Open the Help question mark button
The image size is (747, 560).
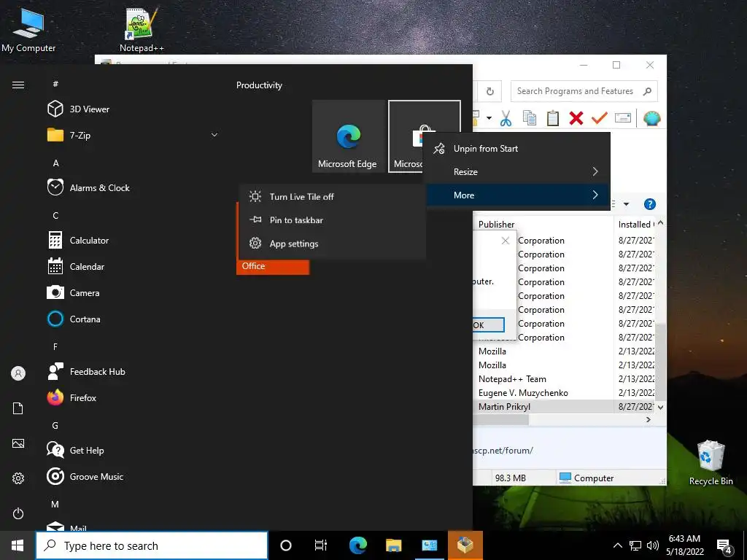coord(650,204)
